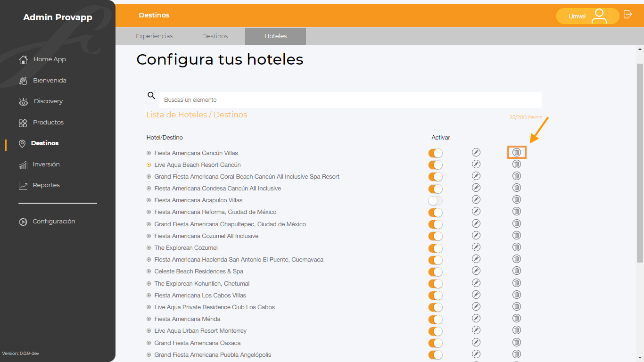This screenshot has height=362, width=644.
Task: Delete Celeste Beach Residences & Spa
Action: [x=517, y=271]
